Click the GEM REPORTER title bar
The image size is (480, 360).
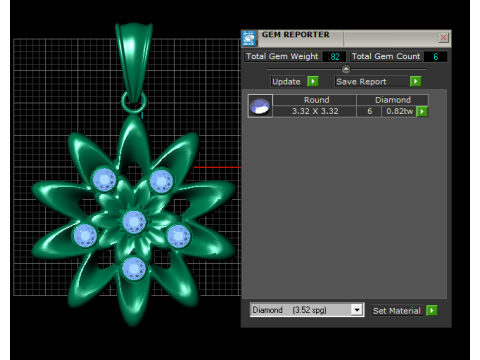pyautogui.click(x=347, y=38)
